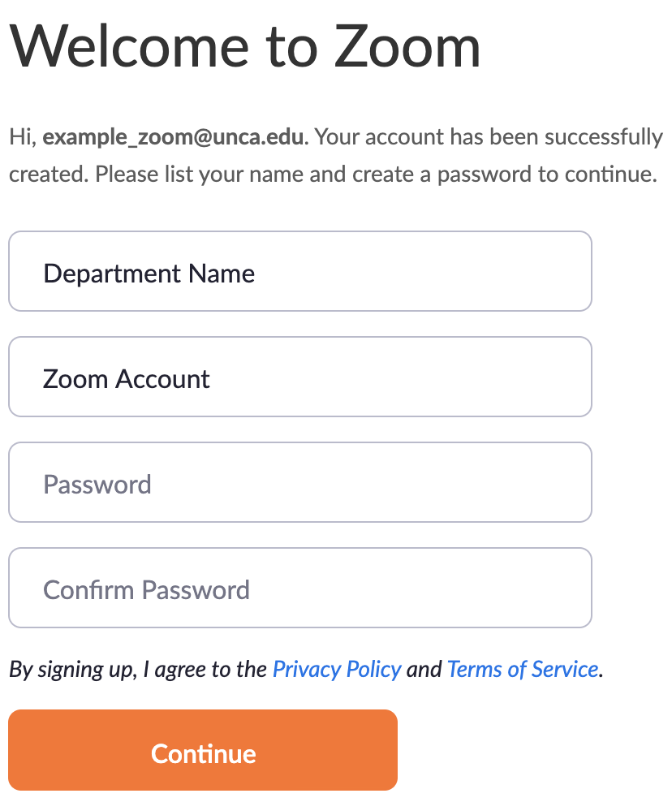The height and width of the screenshot is (802, 672).
Task: Open the Privacy Policy link
Action: coord(337,670)
